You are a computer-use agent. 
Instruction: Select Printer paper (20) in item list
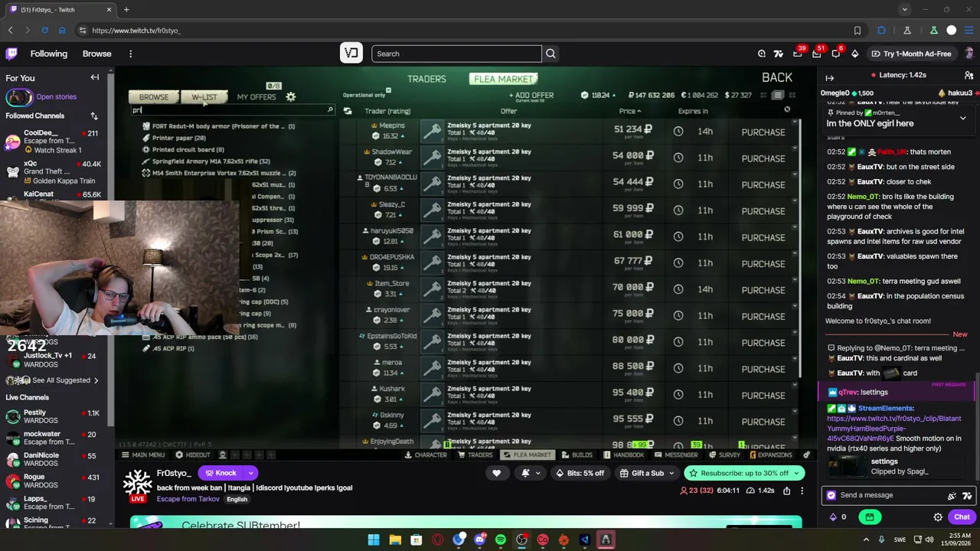179,138
